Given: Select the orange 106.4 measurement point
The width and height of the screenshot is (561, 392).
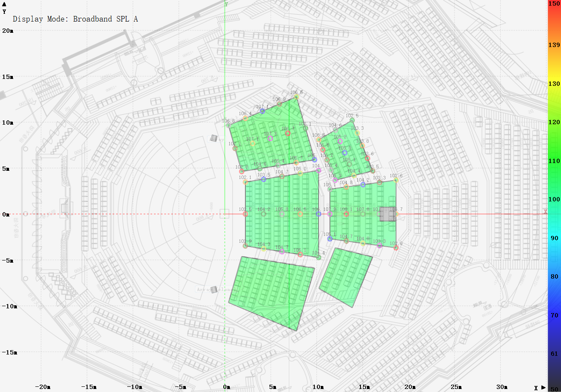Looking at the screenshot, I should (x=245, y=118).
